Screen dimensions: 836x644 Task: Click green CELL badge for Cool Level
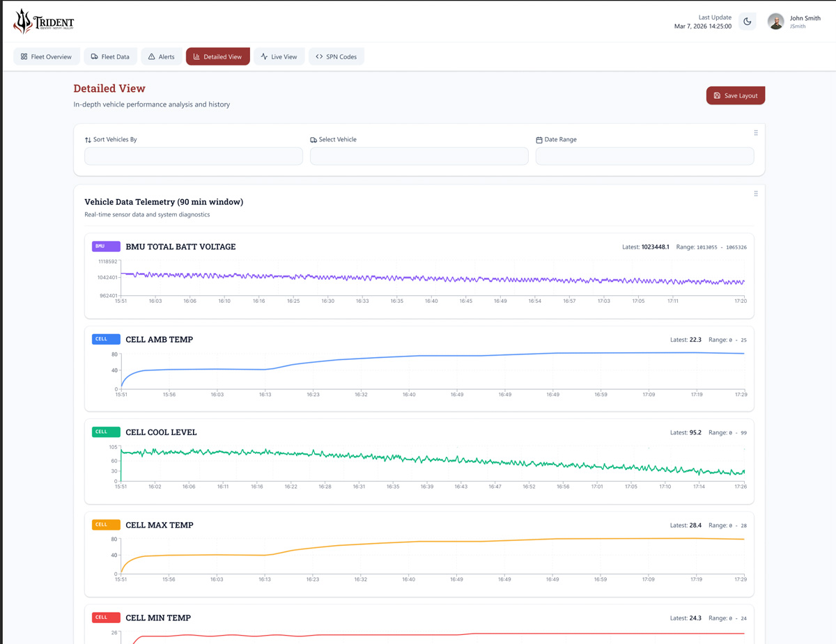[x=106, y=432]
